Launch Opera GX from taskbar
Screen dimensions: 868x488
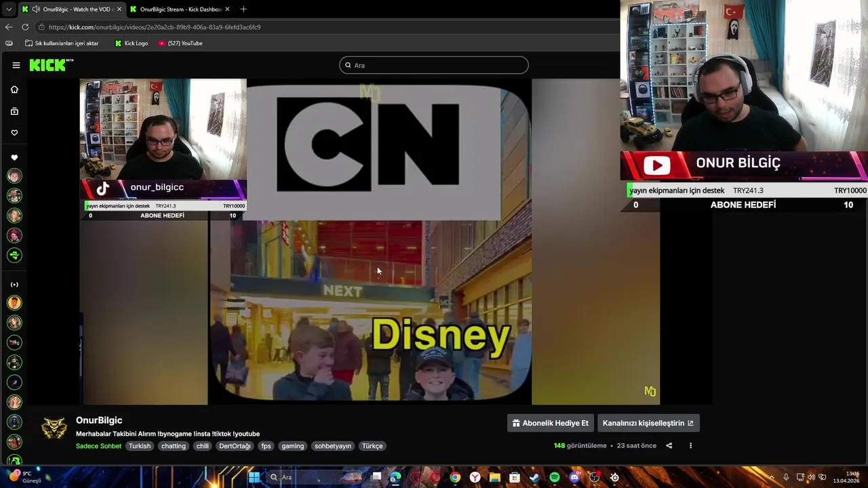click(x=415, y=477)
